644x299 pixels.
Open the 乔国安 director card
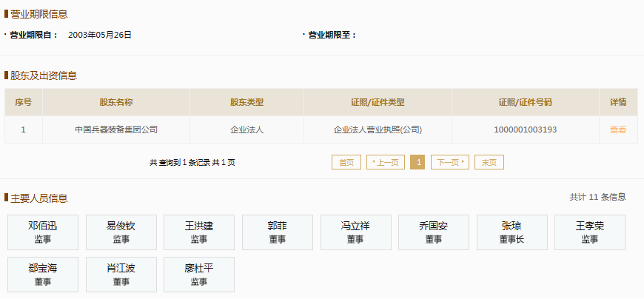pos(433,232)
